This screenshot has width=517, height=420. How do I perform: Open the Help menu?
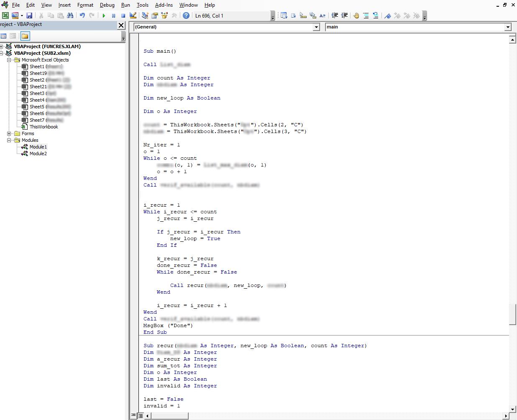click(210, 5)
